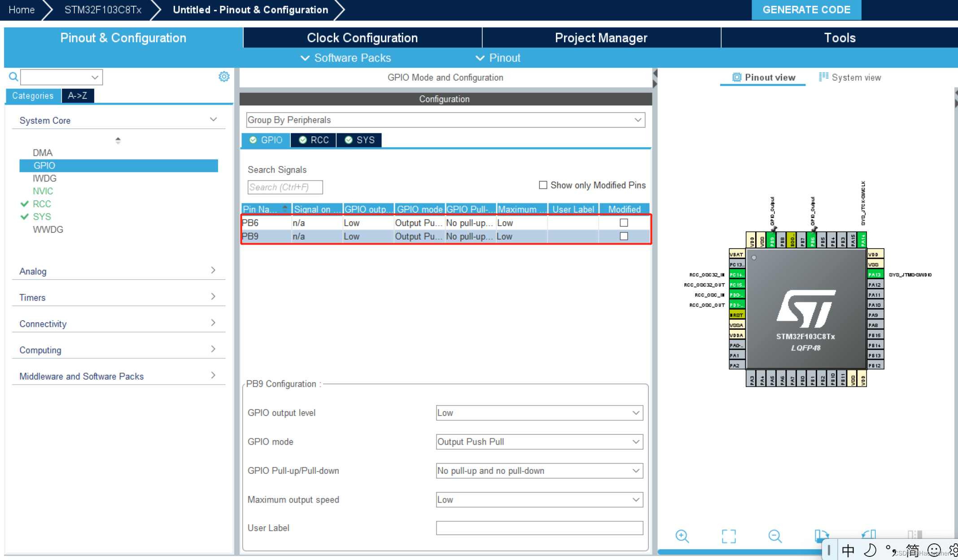Select DMA in System Core list
958x560 pixels.
tap(43, 153)
